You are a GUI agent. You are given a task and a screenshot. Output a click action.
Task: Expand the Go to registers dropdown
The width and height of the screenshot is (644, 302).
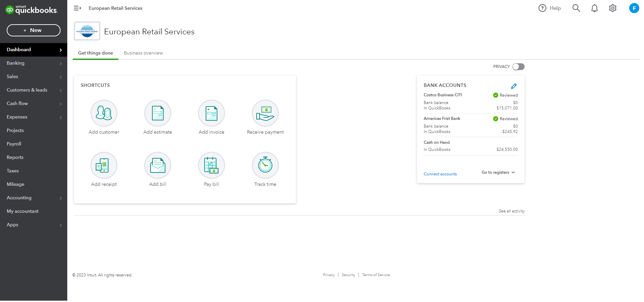pos(498,172)
